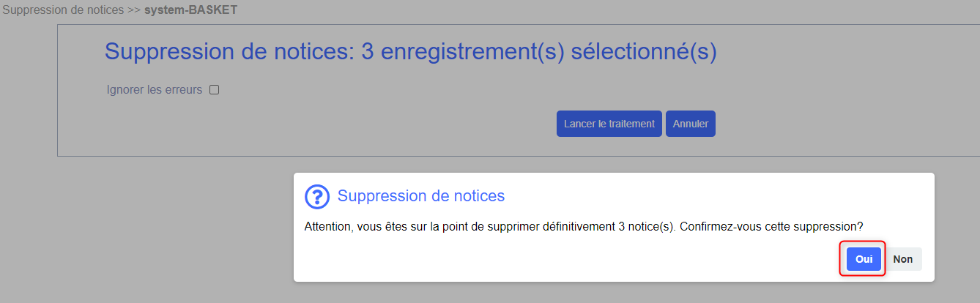Confirm deletion with the Oui button
Viewport: 980px width, 303px height.
tap(864, 259)
